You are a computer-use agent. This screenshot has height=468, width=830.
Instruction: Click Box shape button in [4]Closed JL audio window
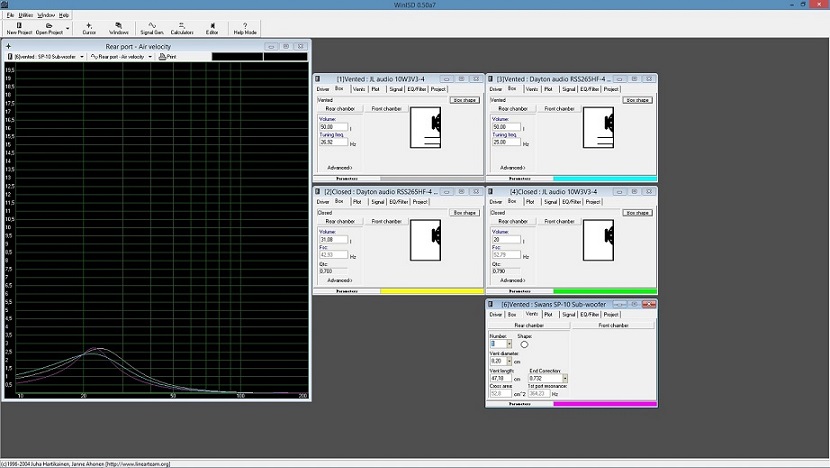(637, 213)
